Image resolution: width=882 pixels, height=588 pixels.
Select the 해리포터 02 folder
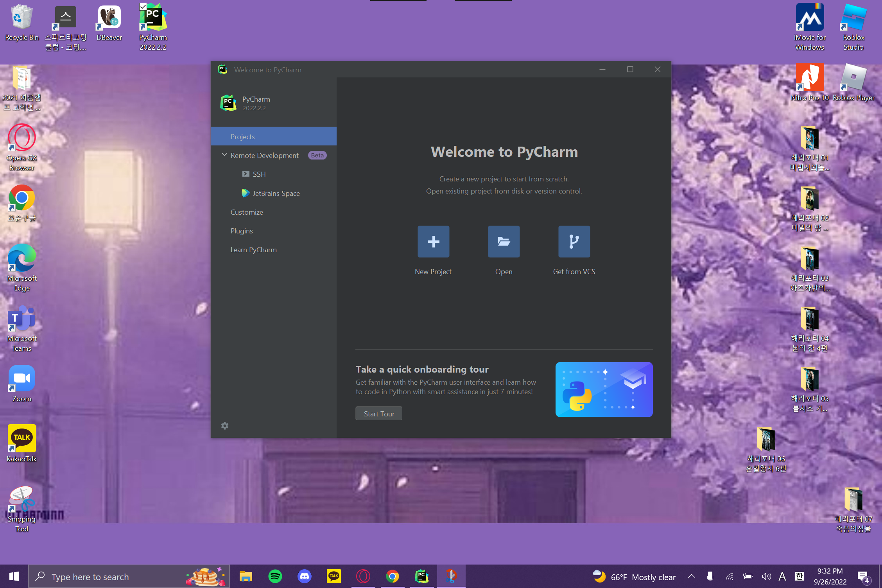click(810, 209)
